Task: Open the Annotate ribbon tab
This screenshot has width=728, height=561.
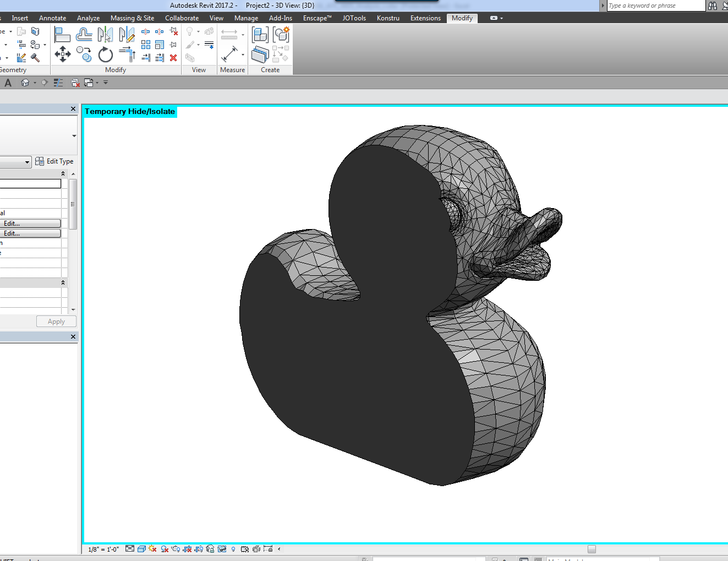Action: coord(53,18)
